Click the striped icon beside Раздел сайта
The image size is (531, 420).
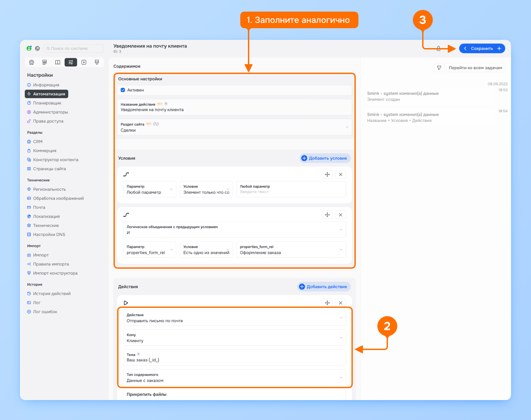(156, 124)
